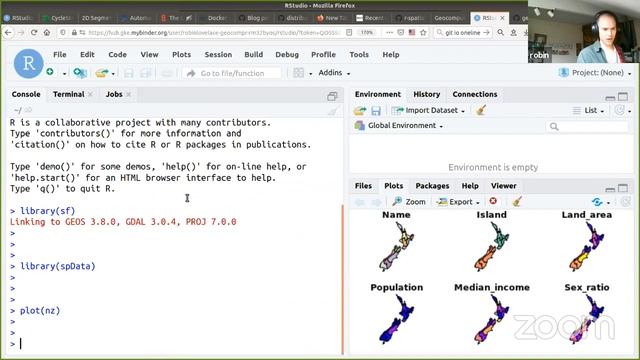The image size is (640, 360).
Task: Click the green plus New File icon
Action: click(x=50, y=73)
